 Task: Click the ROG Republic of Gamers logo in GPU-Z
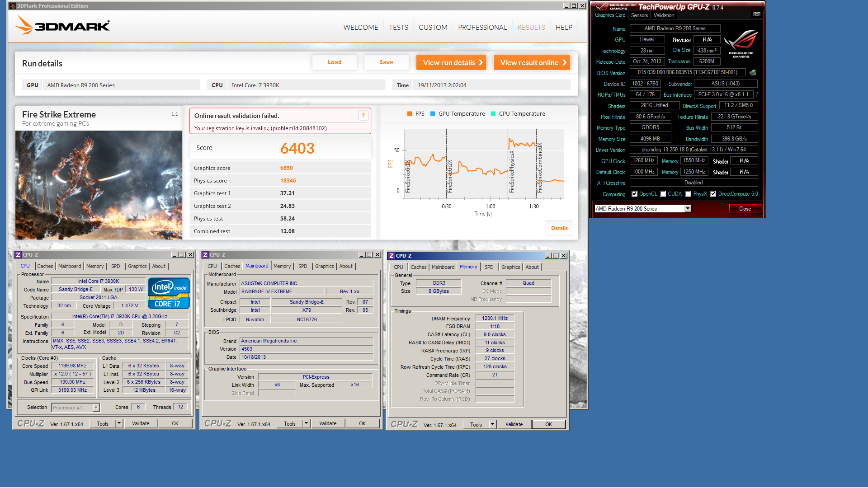[741, 43]
